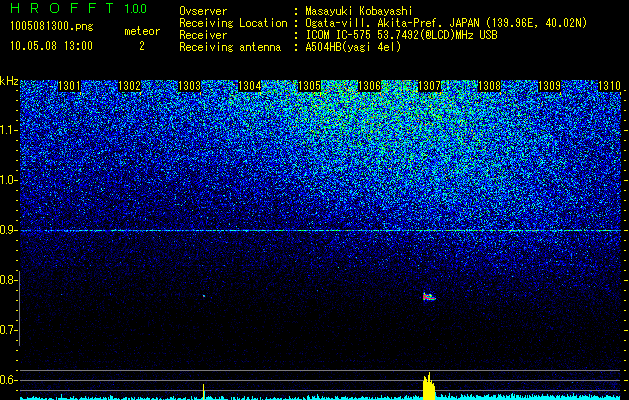Click the 1308 time marker
Screen dimensions: 629x400
[x=489, y=86]
